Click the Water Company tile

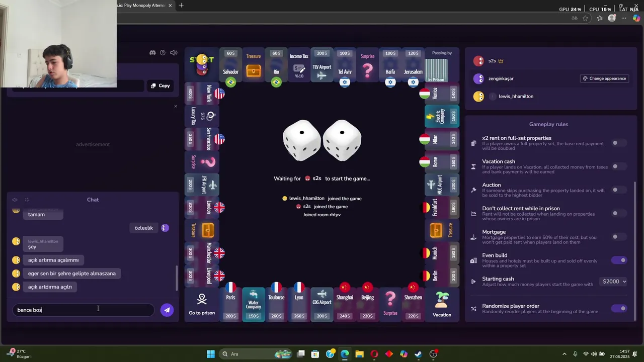point(254,305)
